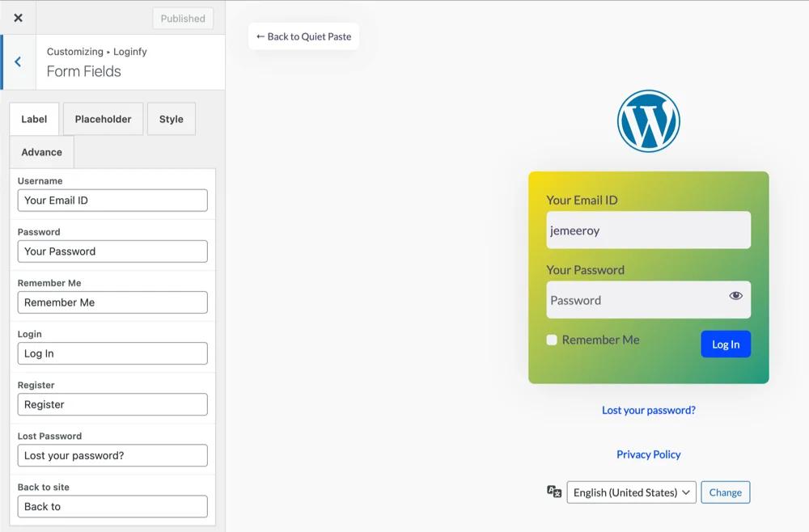
Task: Open the English (United States) language dropdown
Action: pyautogui.click(x=632, y=492)
